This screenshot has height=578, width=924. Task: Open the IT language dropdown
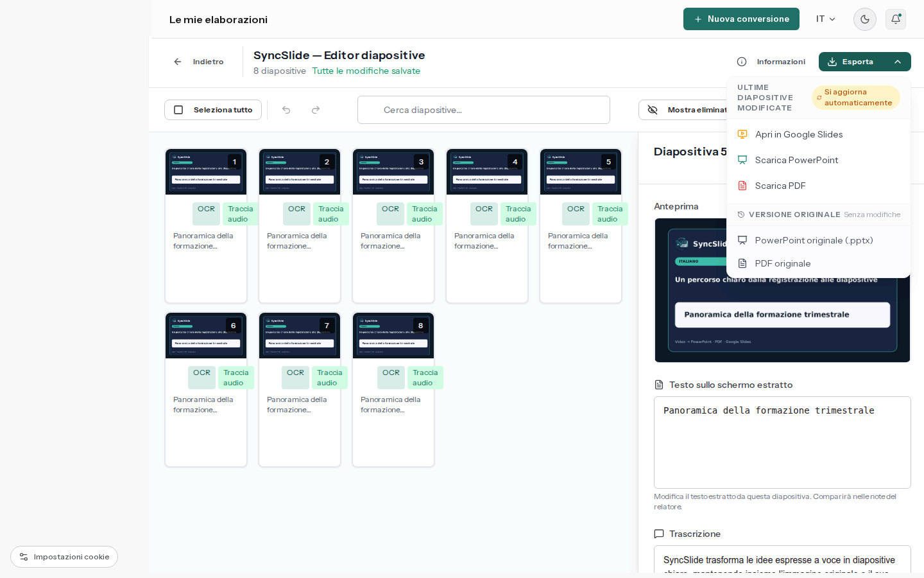(826, 19)
